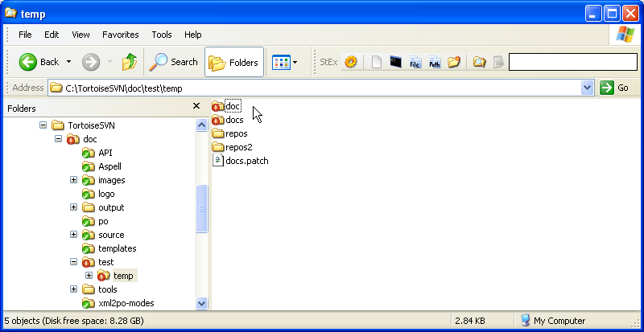Click the Views icon
The image size is (644, 332).
pyautogui.click(x=281, y=63)
